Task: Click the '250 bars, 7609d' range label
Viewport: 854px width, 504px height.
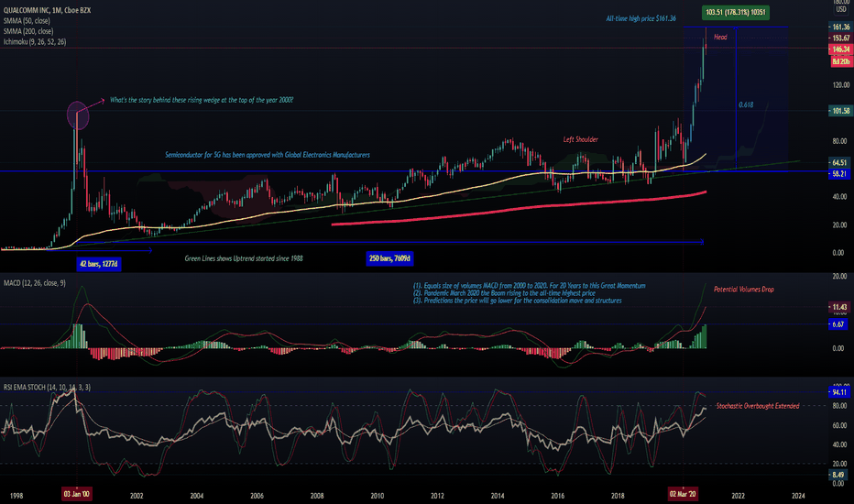Action: [x=389, y=258]
